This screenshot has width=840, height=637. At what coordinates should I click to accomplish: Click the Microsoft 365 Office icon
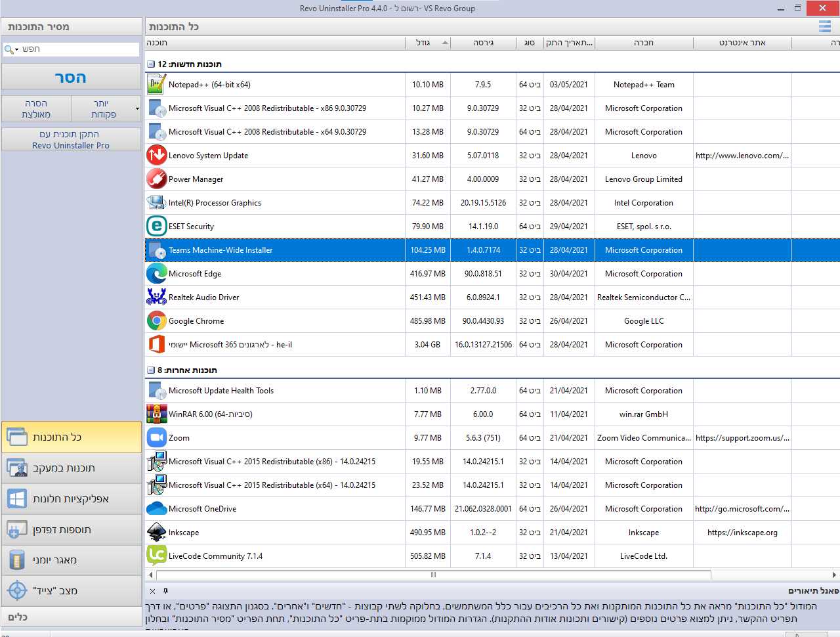pos(156,345)
